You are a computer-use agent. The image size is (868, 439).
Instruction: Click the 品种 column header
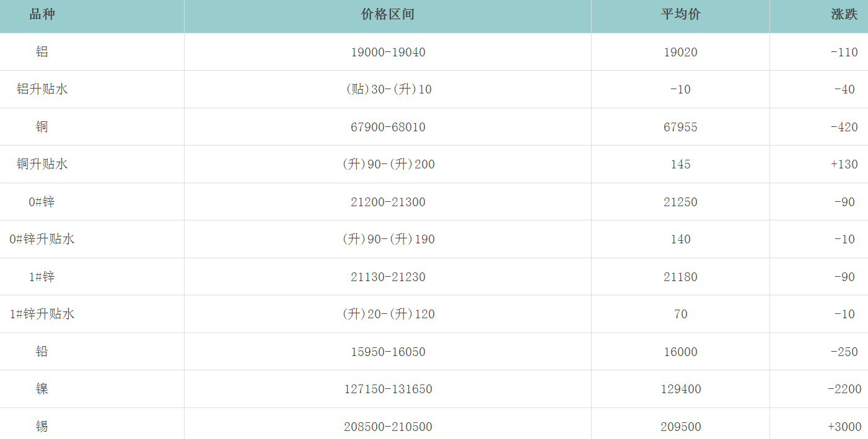pyautogui.click(x=42, y=14)
